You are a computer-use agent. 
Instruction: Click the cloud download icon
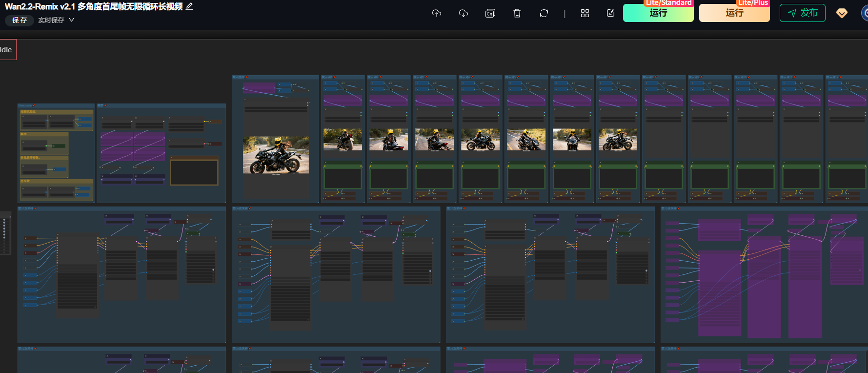pos(464,13)
